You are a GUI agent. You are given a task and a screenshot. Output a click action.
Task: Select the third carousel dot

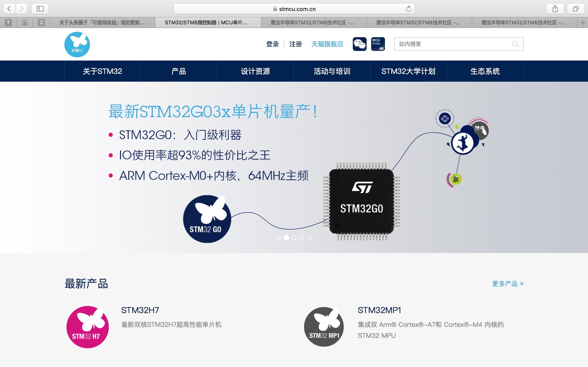click(294, 238)
